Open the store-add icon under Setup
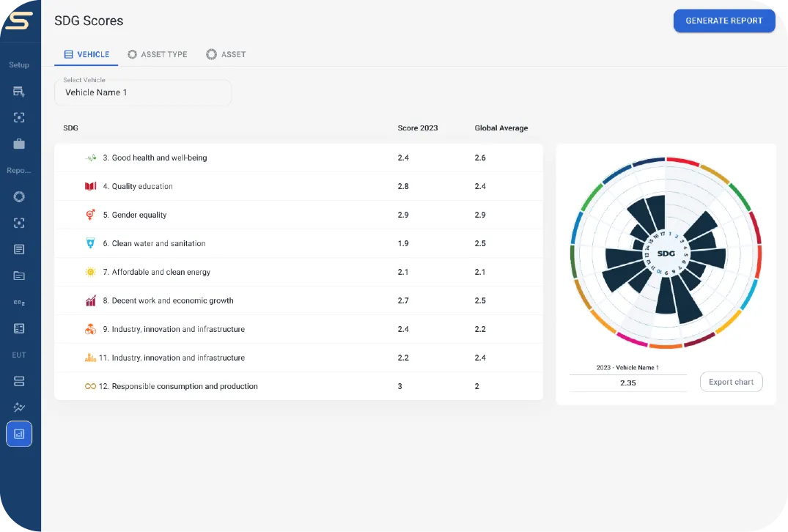Viewport: 788px width, 532px height. coord(19,92)
